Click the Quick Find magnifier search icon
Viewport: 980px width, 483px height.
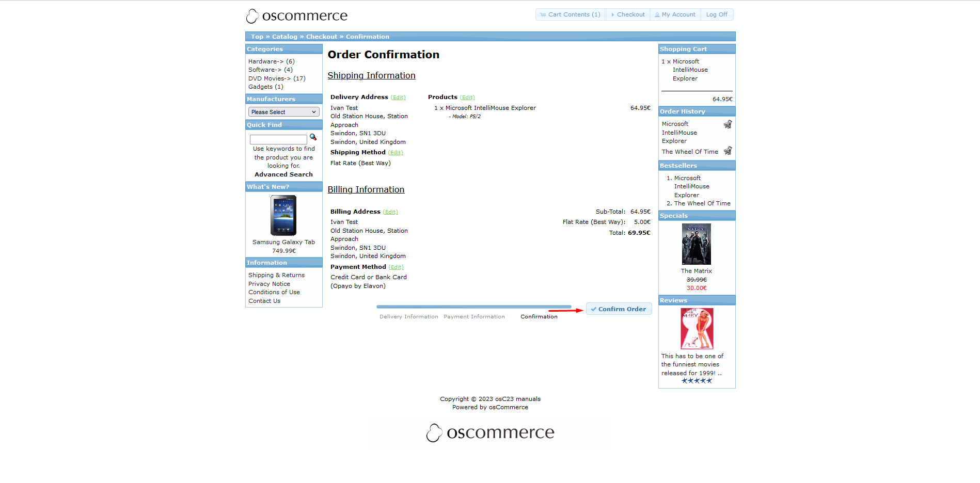313,137
